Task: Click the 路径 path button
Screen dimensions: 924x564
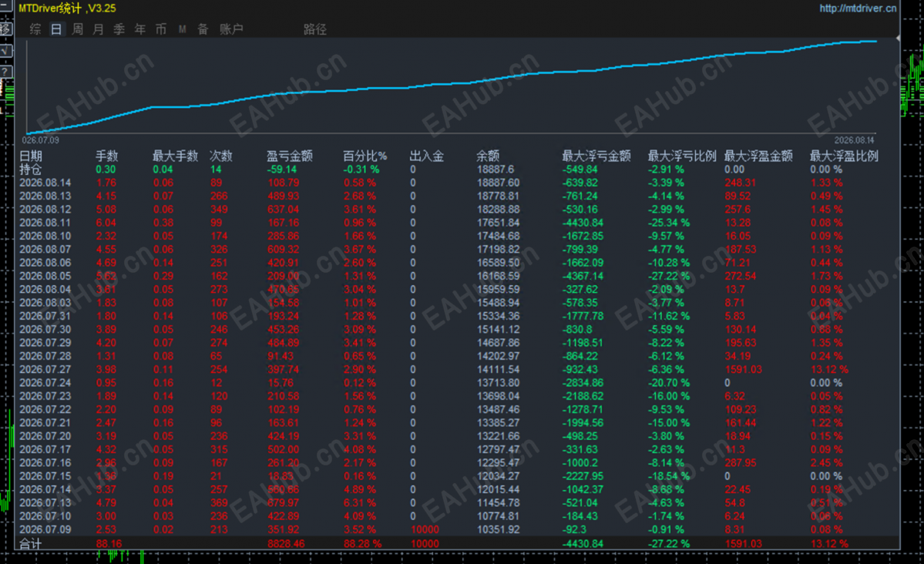Action: [x=314, y=29]
